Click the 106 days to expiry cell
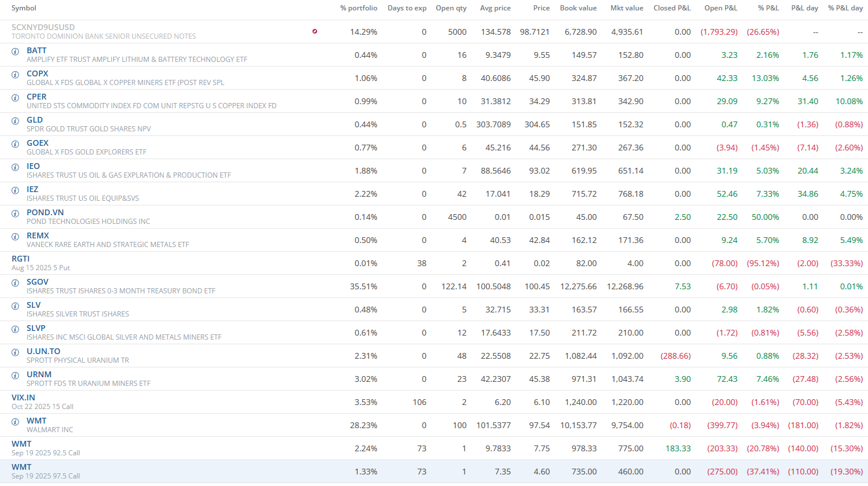This screenshot has height=486, width=868. pyautogui.click(x=420, y=402)
